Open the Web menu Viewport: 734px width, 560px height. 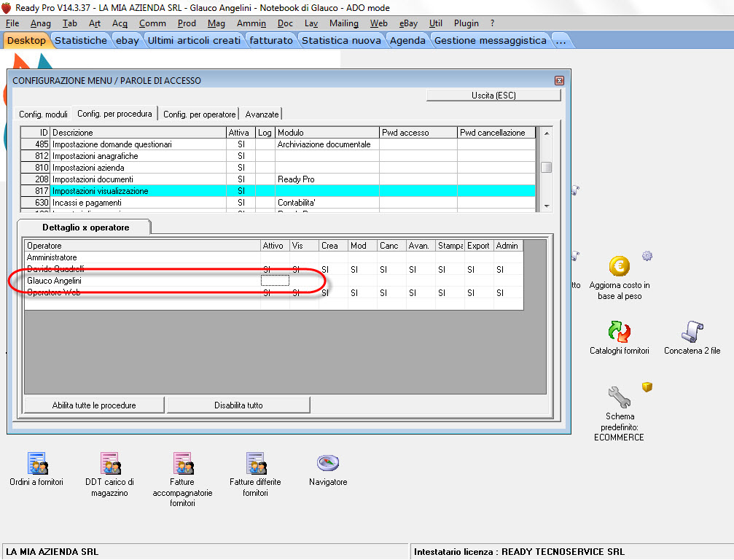pyautogui.click(x=378, y=23)
